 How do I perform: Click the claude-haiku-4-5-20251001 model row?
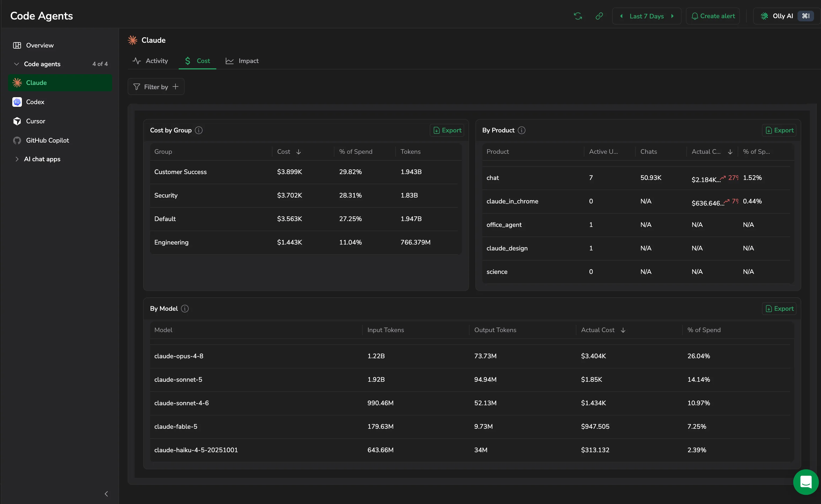pos(470,450)
